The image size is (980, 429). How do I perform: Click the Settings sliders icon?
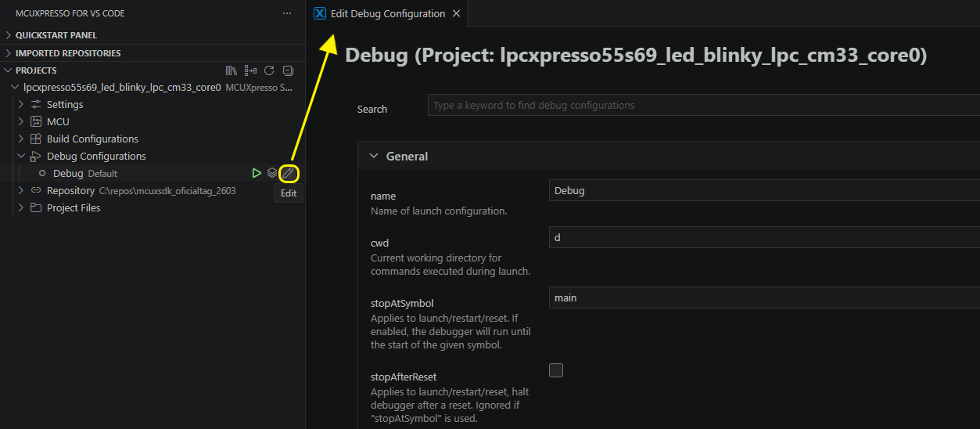point(36,104)
